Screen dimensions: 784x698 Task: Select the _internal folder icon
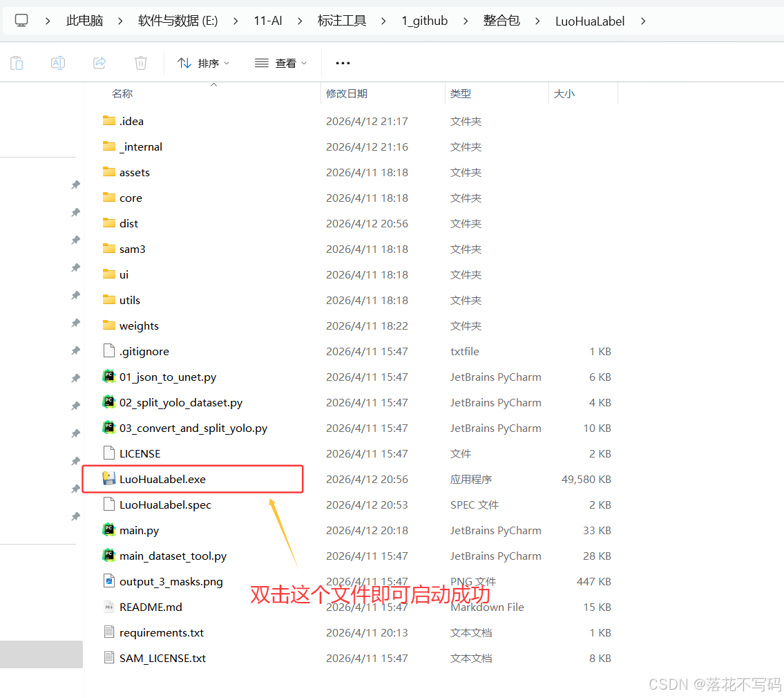click(x=109, y=146)
